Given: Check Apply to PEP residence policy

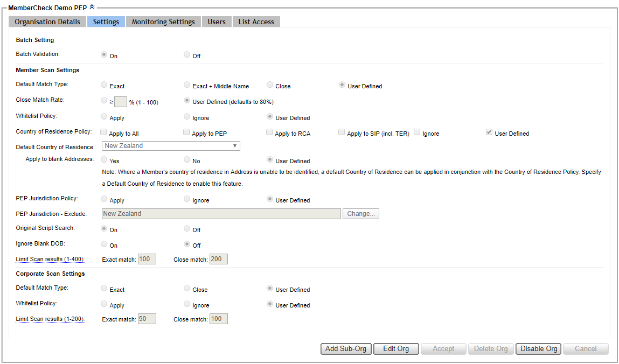Looking at the screenshot, I should pos(186,132).
